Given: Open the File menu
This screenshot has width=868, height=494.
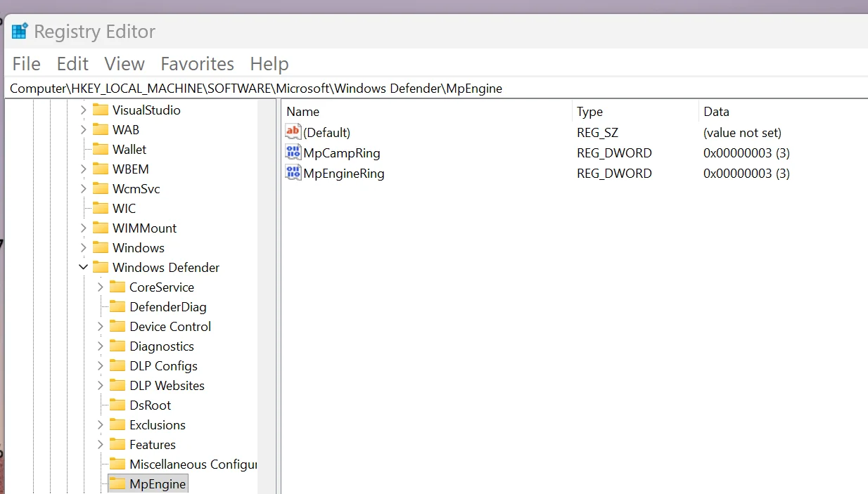Looking at the screenshot, I should (x=27, y=64).
